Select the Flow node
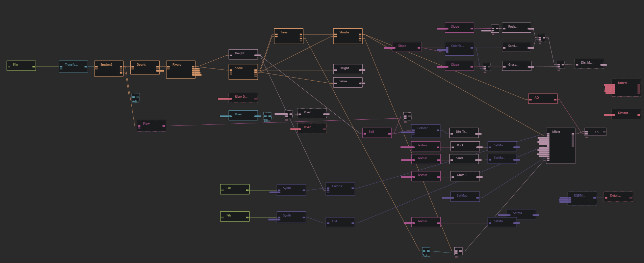The image size is (644, 263). pyautogui.click(x=151, y=126)
